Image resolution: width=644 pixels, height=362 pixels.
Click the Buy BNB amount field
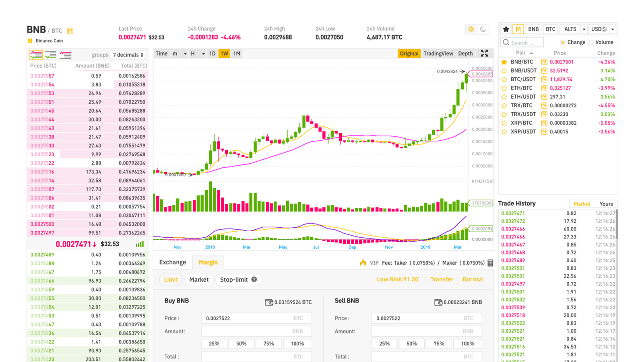256,331
